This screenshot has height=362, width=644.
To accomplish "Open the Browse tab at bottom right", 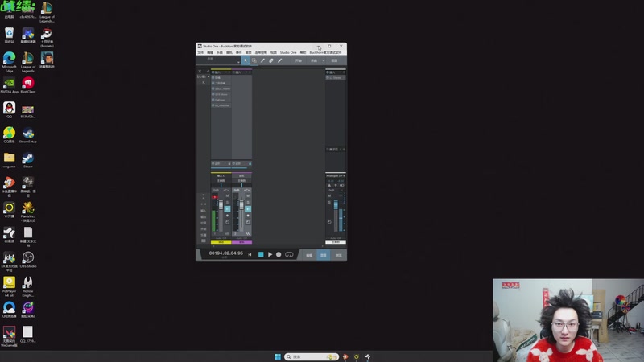I will tap(338, 255).
